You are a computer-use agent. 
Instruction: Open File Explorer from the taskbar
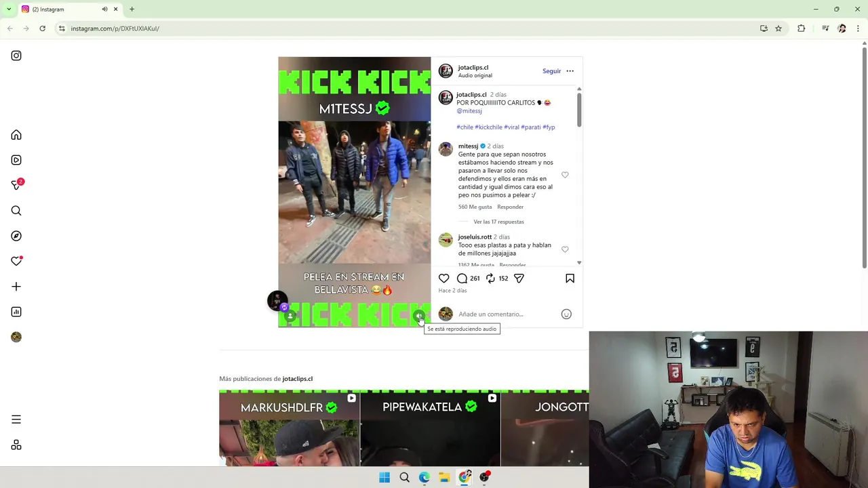click(444, 477)
